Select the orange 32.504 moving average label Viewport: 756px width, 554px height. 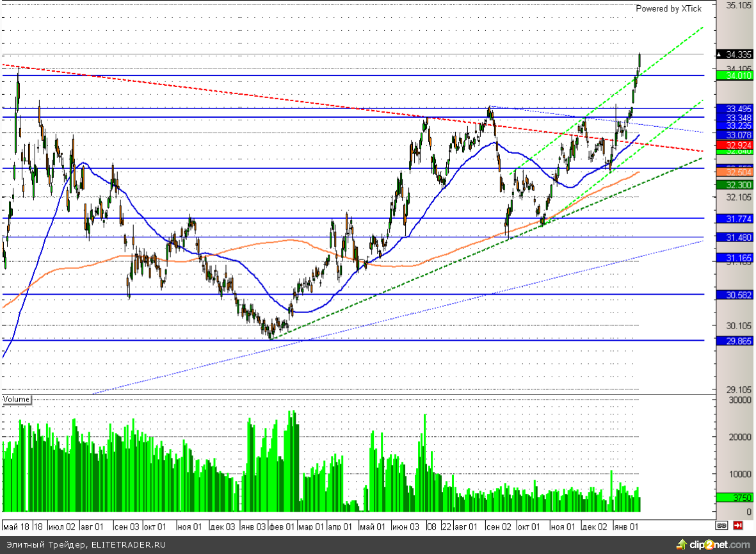point(734,172)
